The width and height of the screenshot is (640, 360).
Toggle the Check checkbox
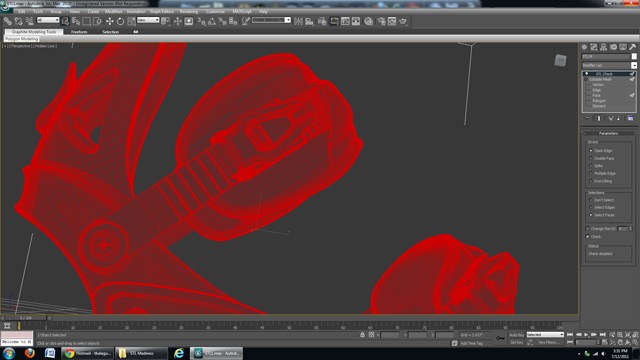587,237
